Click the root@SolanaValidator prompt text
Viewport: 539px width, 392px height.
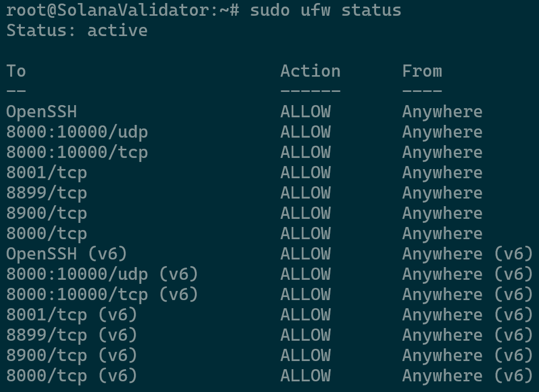coord(122,10)
